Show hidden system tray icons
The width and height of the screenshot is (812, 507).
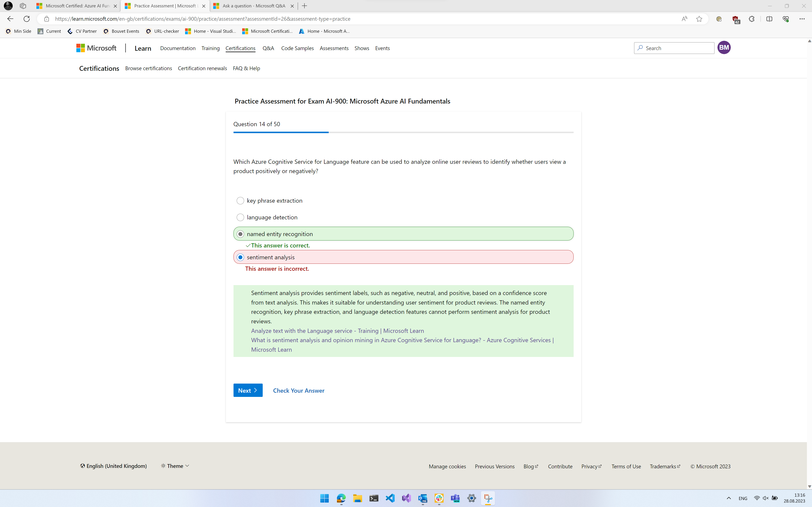728,498
